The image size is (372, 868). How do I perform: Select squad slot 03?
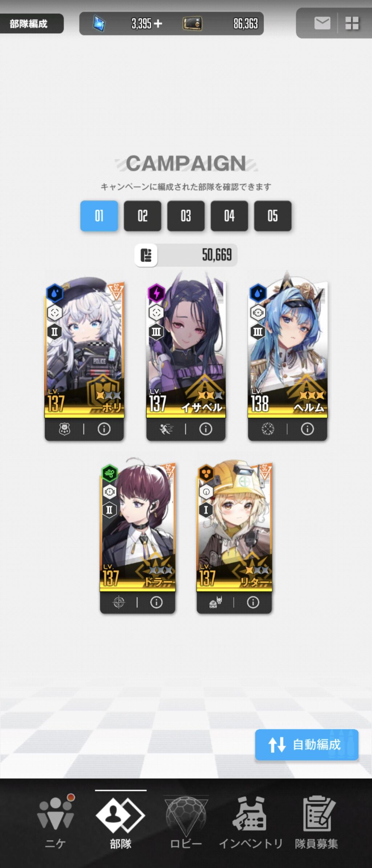click(x=186, y=216)
